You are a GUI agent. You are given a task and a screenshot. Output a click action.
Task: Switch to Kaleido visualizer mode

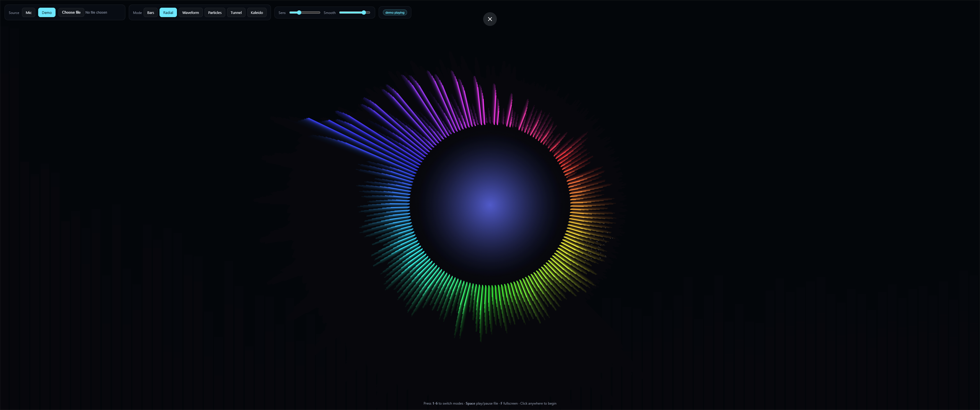click(x=257, y=13)
